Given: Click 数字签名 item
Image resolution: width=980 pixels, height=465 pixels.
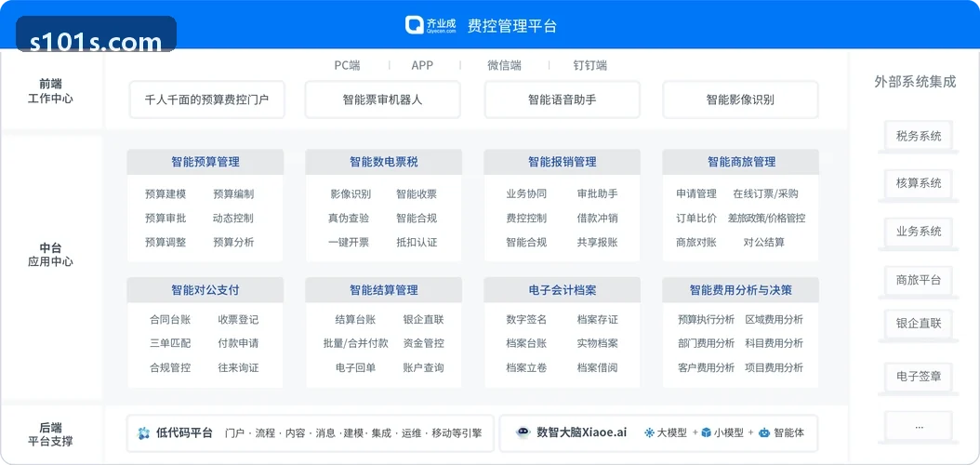Looking at the screenshot, I should pyautogui.click(x=526, y=319).
